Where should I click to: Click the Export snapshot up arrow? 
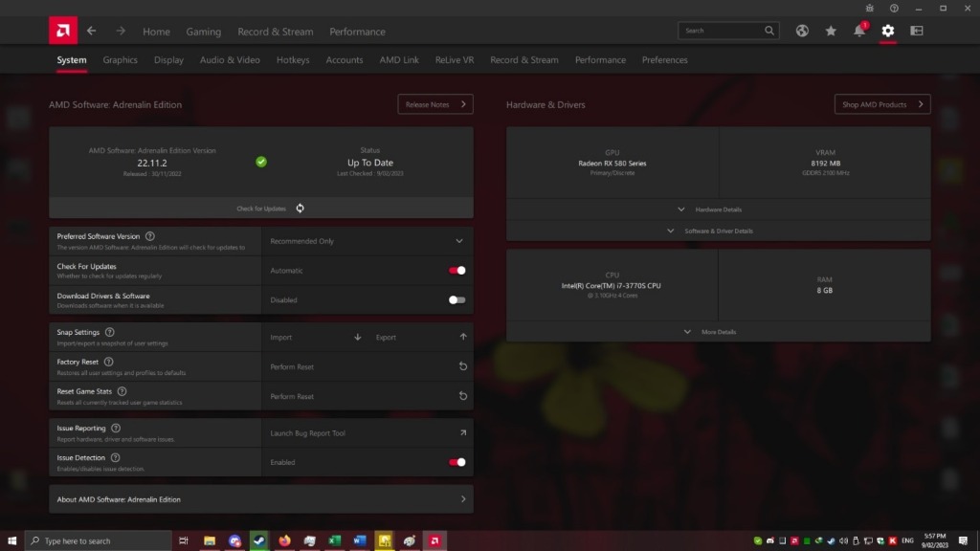coord(463,337)
